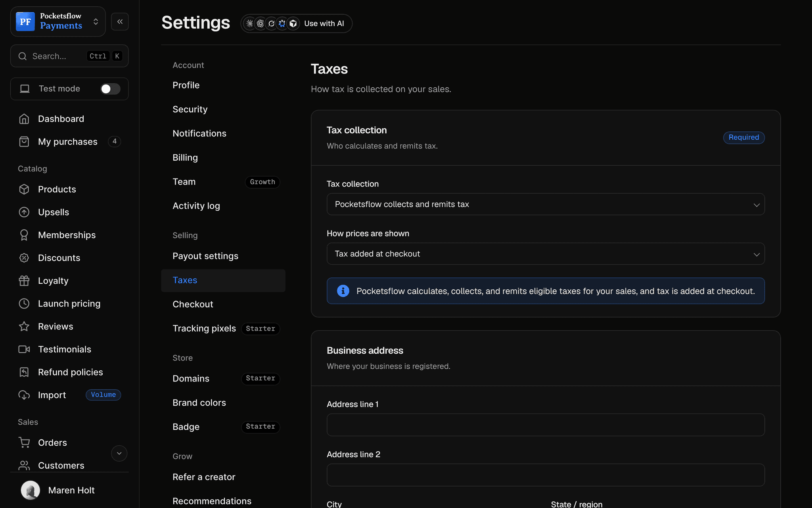812x508 pixels.
Task: Open Checkout settings
Action: click(223, 304)
